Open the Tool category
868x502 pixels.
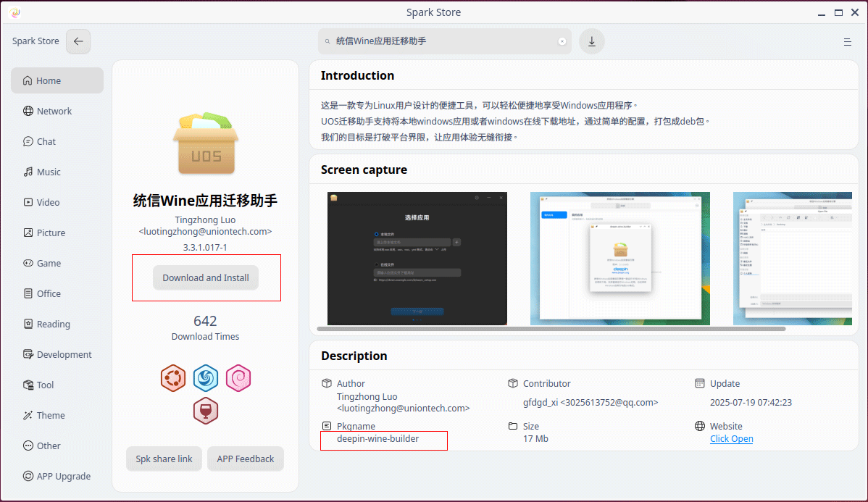pyautogui.click(x=57, y=385)
